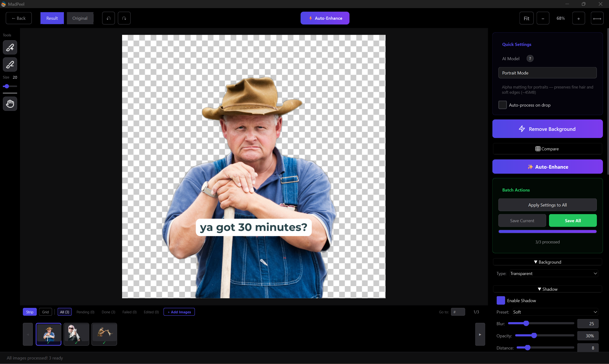Apply Settings to All images
The image size is (609, 364).
547,205
